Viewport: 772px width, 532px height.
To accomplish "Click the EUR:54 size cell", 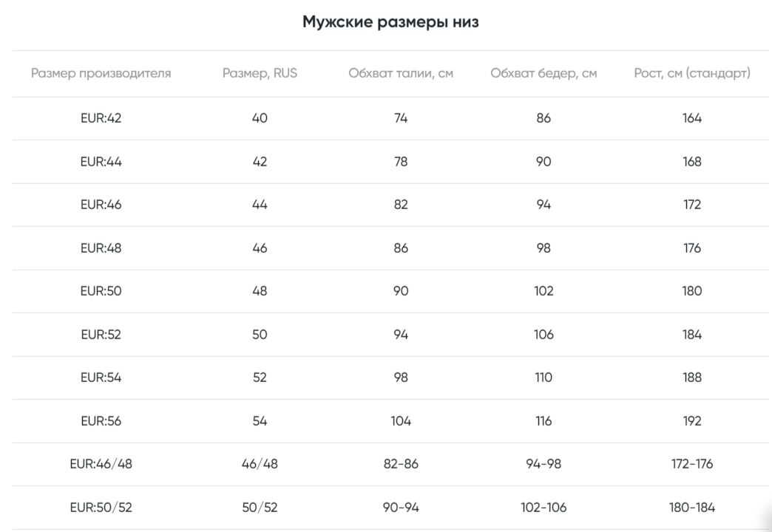I will pos(101,378).
